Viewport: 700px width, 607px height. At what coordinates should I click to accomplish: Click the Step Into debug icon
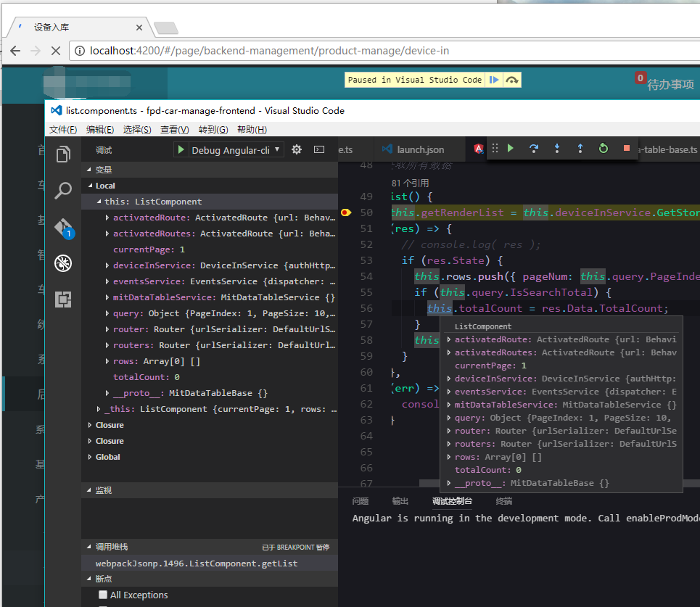coord(557,148)
